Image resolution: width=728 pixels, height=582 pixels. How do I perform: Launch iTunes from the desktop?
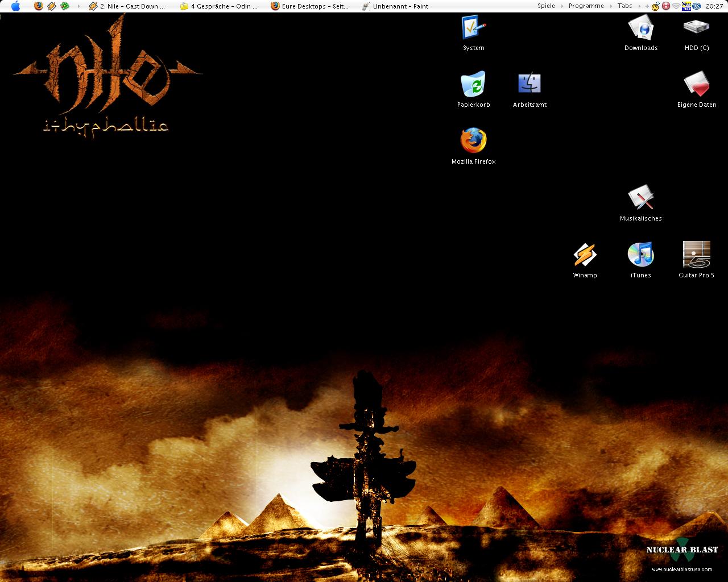(x=641, y=254)
